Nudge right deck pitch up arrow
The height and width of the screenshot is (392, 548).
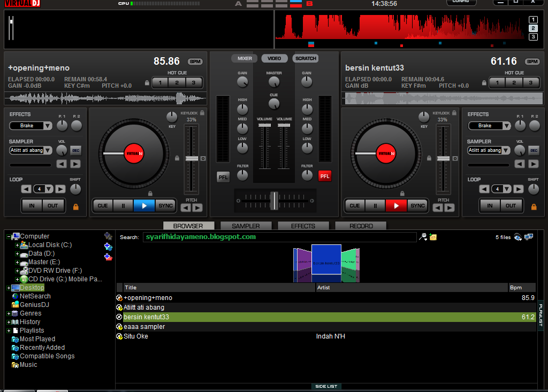pos(450,208)
